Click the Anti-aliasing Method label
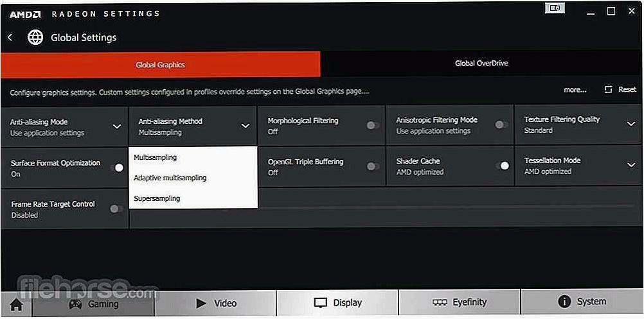The width and height of the screenshot is (644, 319). 170,122
